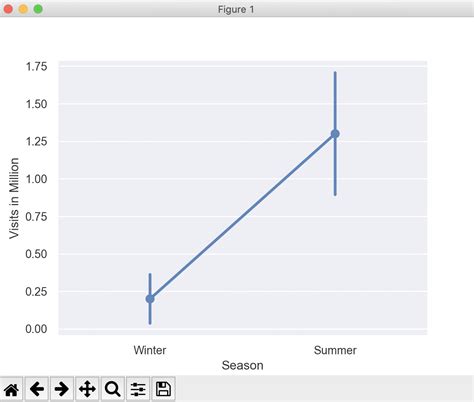Open Configure subplots sliders icon
474x402 pixels.
tap(138, 389)
